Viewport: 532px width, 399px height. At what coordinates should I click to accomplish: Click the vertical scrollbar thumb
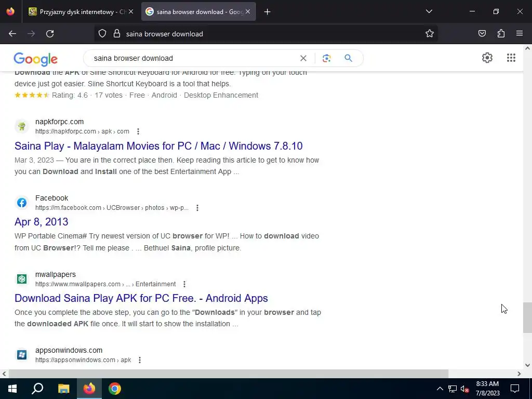[x=527, y=317]
